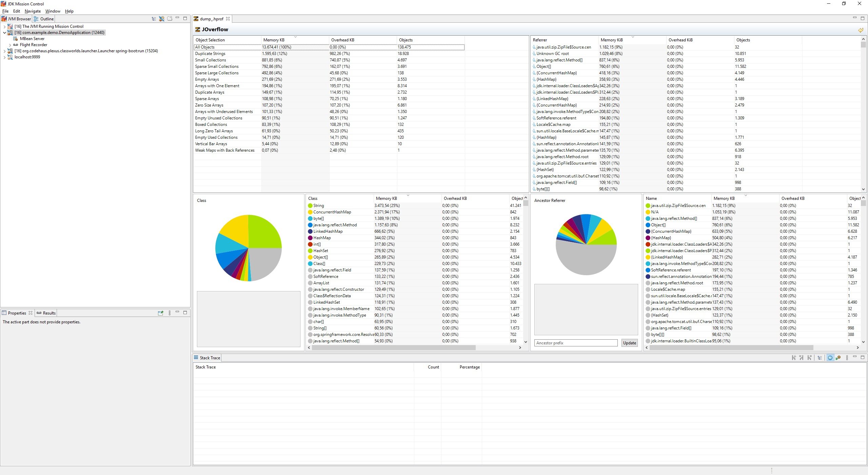This screenshot has height=475, width=868.
Task: Click the first-frame navigation icon in Stack Trace
Action: point(794,357)
